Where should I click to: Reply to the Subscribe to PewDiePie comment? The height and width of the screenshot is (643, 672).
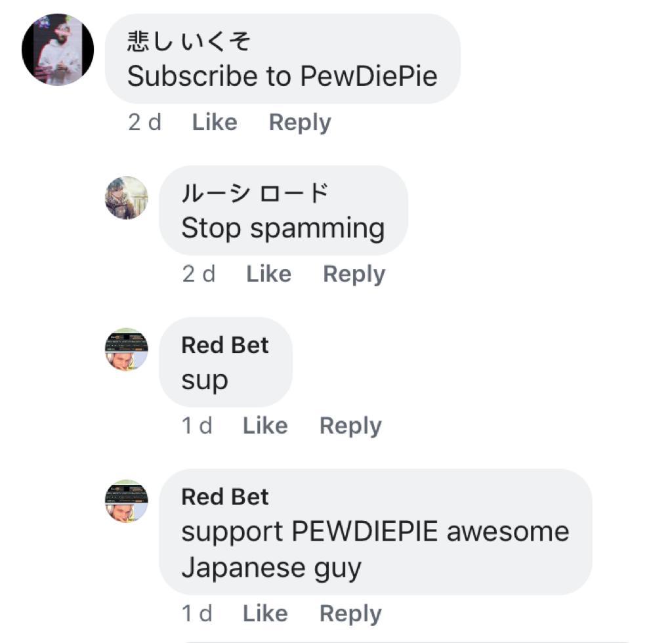299,123
